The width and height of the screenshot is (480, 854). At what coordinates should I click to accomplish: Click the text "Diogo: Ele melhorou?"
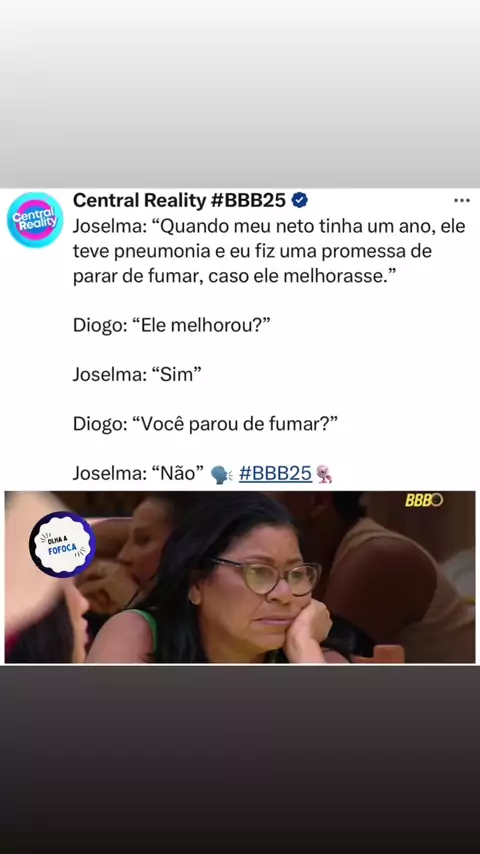coord(172,326)
